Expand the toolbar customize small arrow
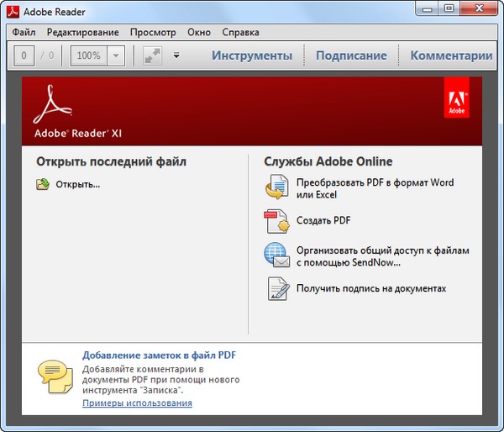Screen dimensions: 504x432 (176, 56)
